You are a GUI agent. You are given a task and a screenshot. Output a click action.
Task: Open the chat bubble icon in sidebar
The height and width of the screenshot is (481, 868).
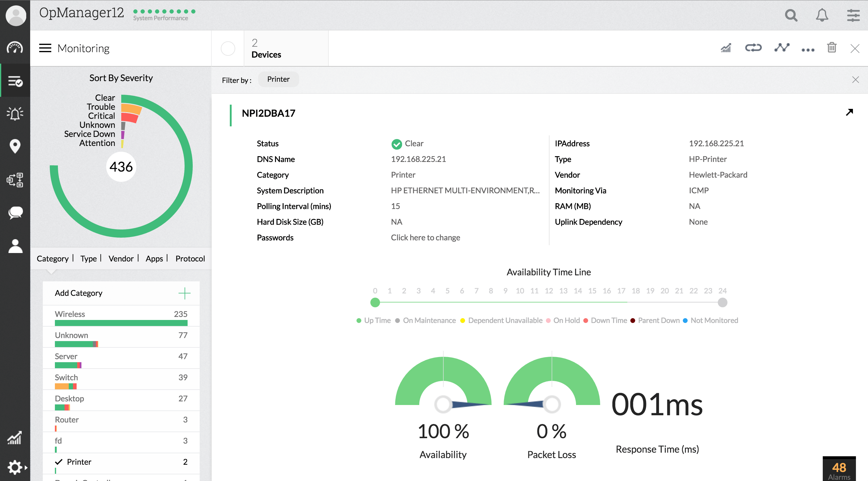click(x=15, y=213)
